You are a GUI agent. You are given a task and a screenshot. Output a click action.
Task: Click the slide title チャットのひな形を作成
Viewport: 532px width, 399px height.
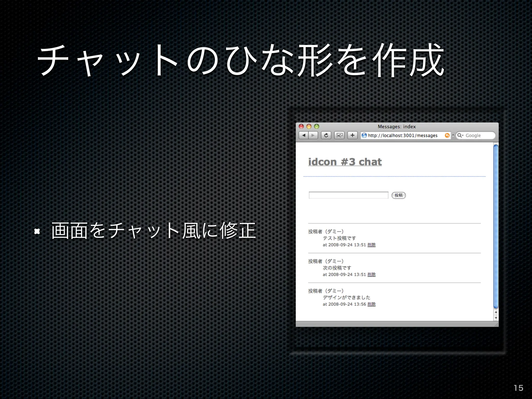(x=241, y=60)
